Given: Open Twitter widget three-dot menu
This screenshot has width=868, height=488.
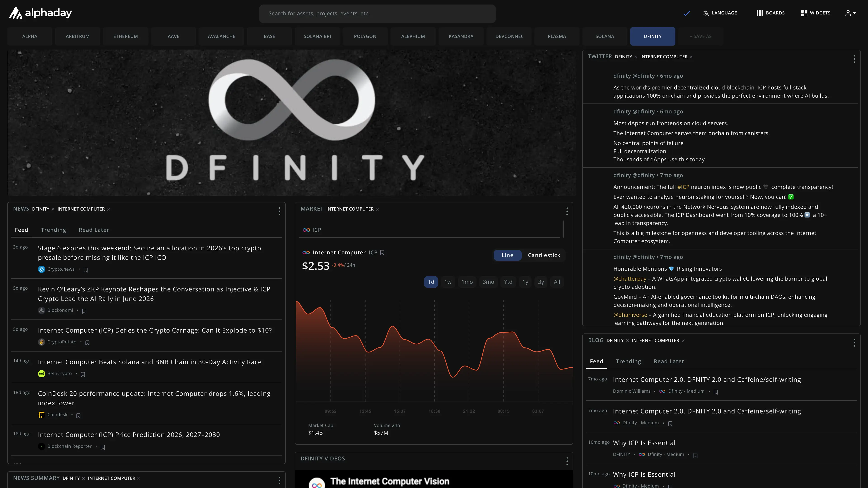Looking at the screenshot, I should [854, 59].
